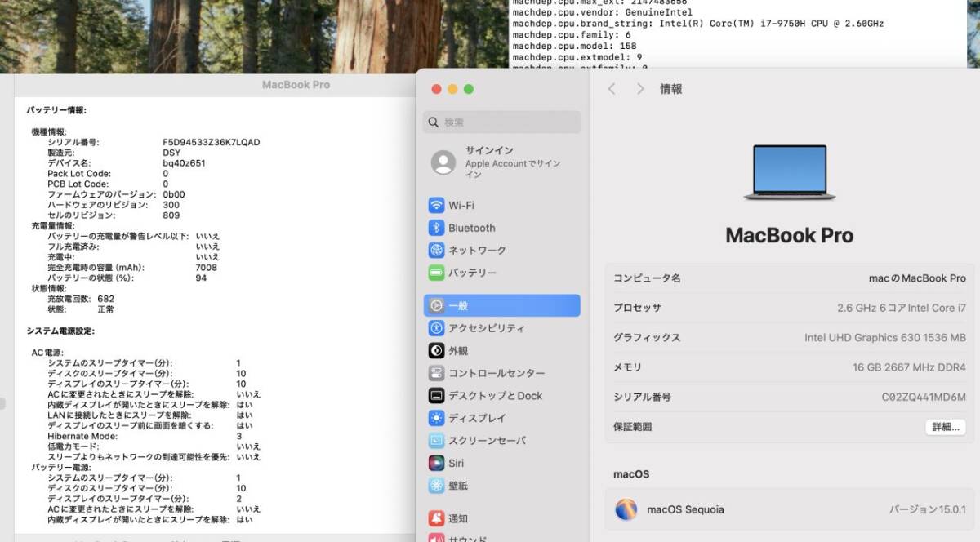Open ネットワーク settings

479,250
